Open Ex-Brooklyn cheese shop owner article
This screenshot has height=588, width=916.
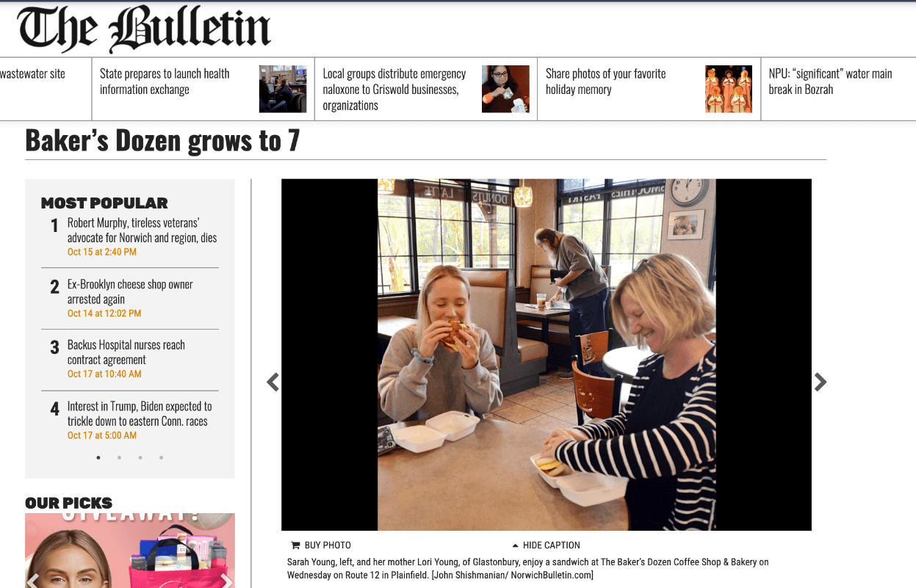click(130, 291)
